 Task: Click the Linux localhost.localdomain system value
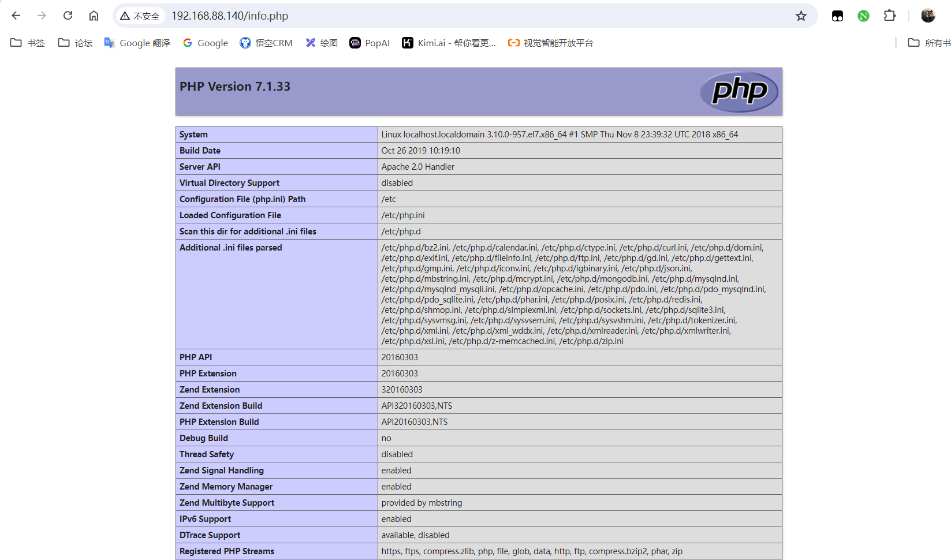[x=560, y=135]
